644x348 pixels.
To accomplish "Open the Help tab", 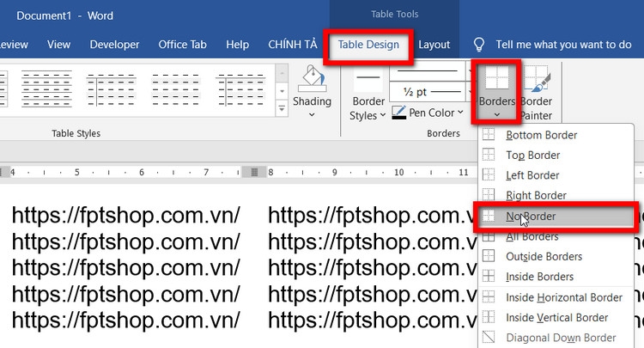I will [237, 45].
